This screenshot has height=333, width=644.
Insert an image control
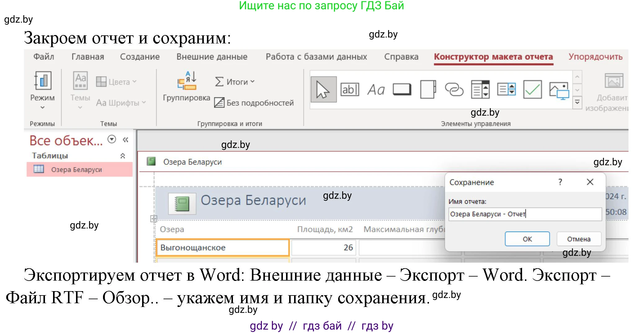coord(558,90)
